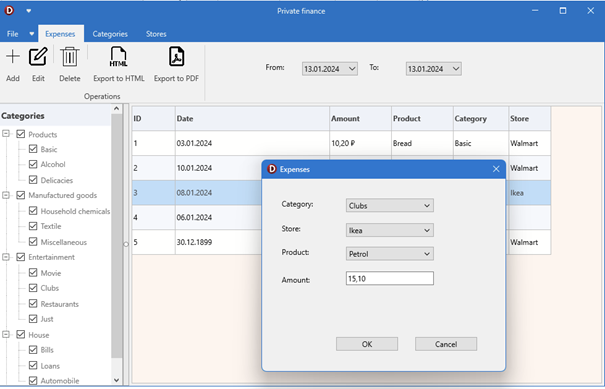
Task: Uncheck the Manufactured goods checkbox
Action: [21, 195]
